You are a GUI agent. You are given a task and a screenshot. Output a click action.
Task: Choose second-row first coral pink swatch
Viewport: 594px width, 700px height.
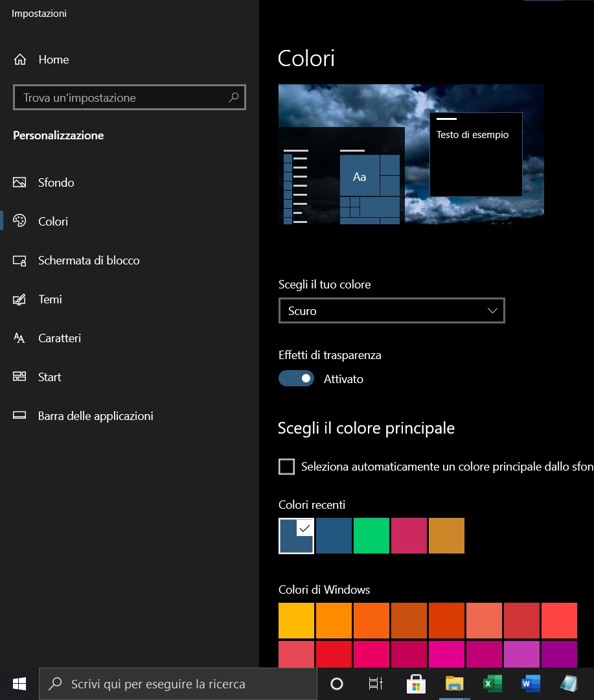pyautogui.click(x=296, y=655)
